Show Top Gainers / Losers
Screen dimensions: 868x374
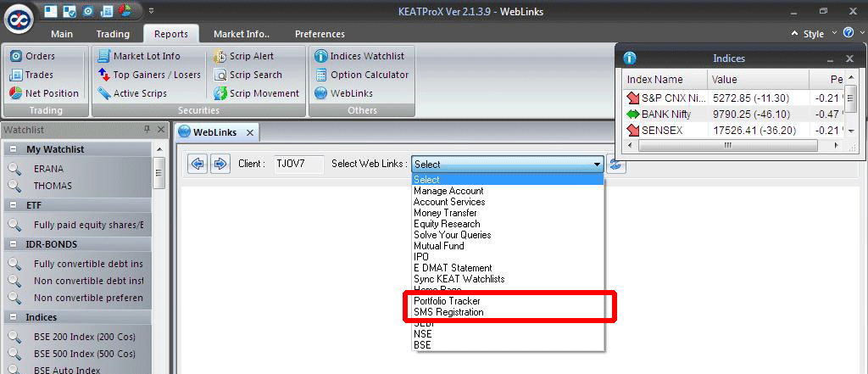[x=149, y=75]
